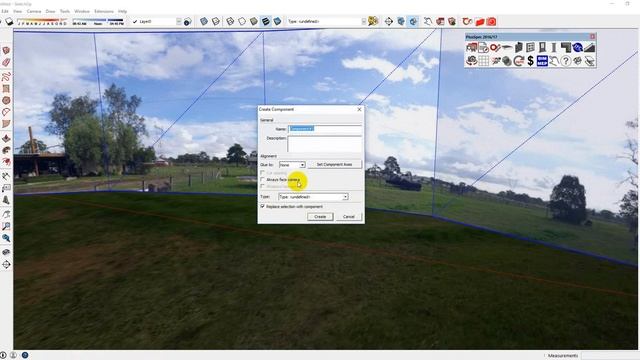
Task: Switch to Hidden Line style
Action: [242, 21]
